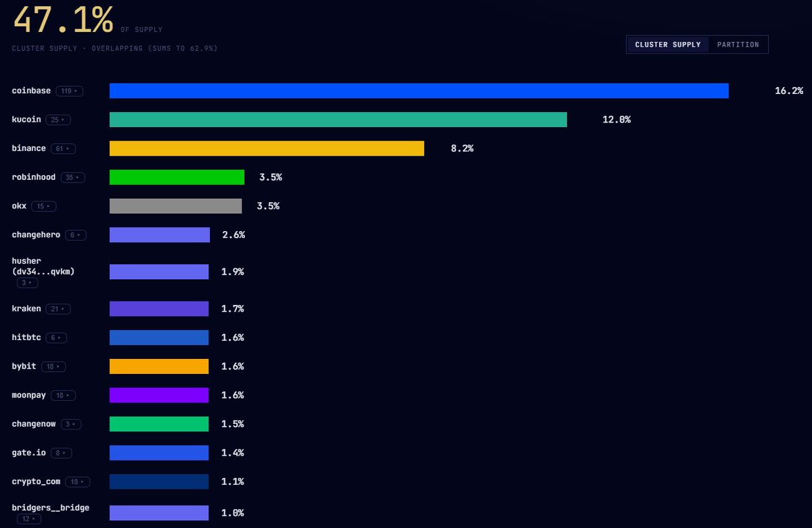
Task: Select the teal kucoin bar
Action: pyautogui.click(x=338, y=120)
